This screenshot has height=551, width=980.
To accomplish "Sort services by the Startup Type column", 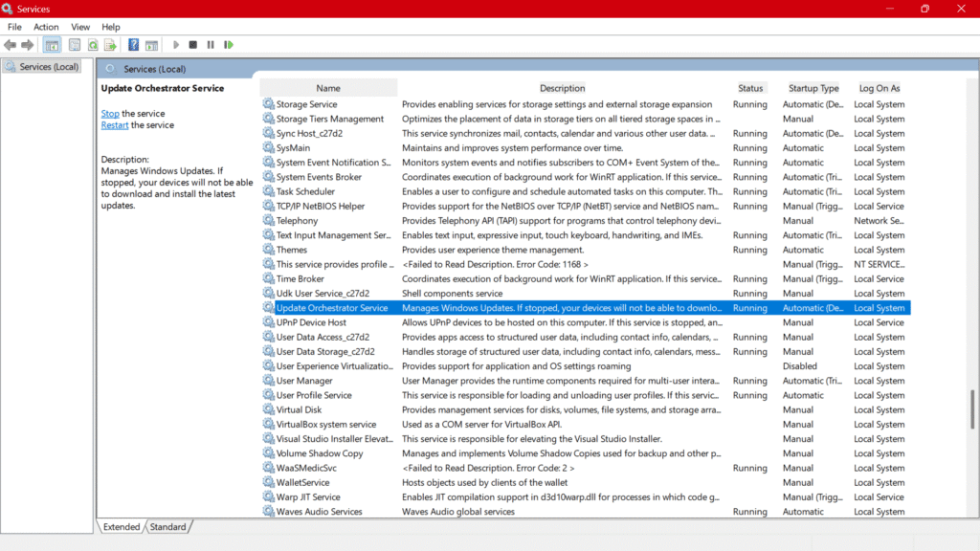I will (813, 88).
